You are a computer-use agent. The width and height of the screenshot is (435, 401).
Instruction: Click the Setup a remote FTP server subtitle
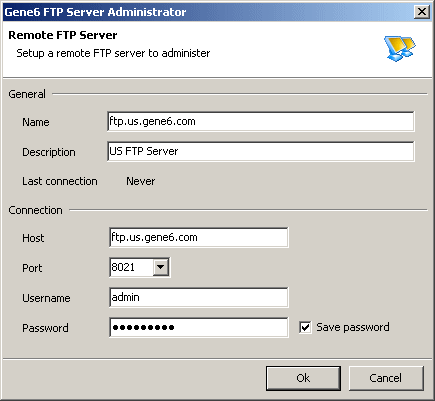113,53
